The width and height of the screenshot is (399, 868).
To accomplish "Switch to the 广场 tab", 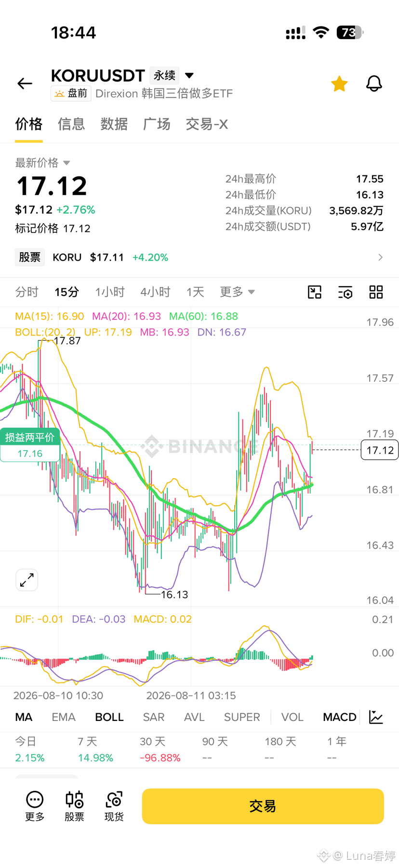I will 157,124.
